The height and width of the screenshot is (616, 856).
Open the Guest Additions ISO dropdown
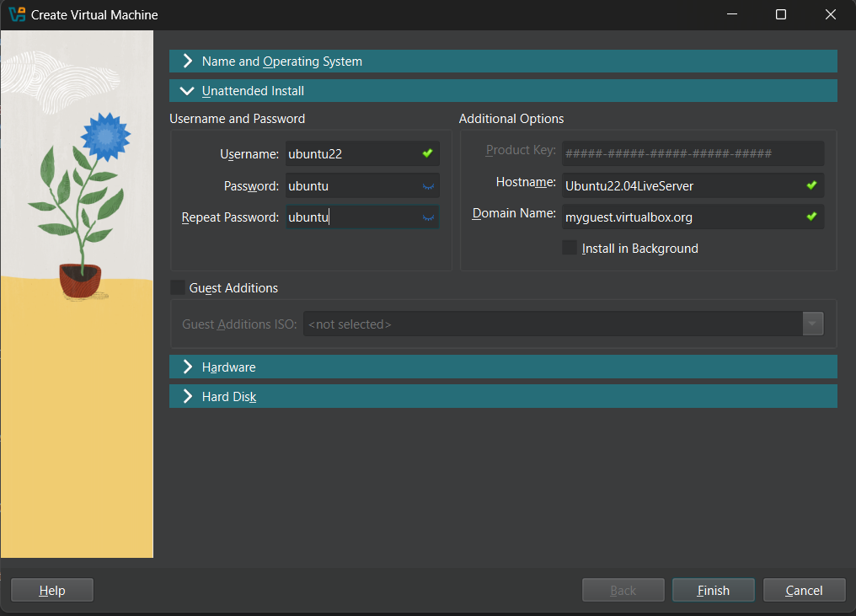pyautogui.click(x=812, y=324)
